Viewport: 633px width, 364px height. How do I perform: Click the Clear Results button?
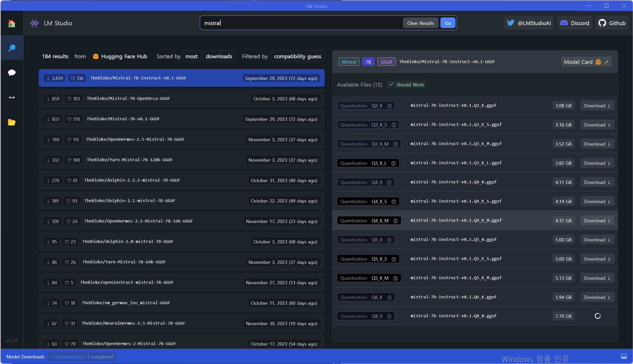[420, 23]
